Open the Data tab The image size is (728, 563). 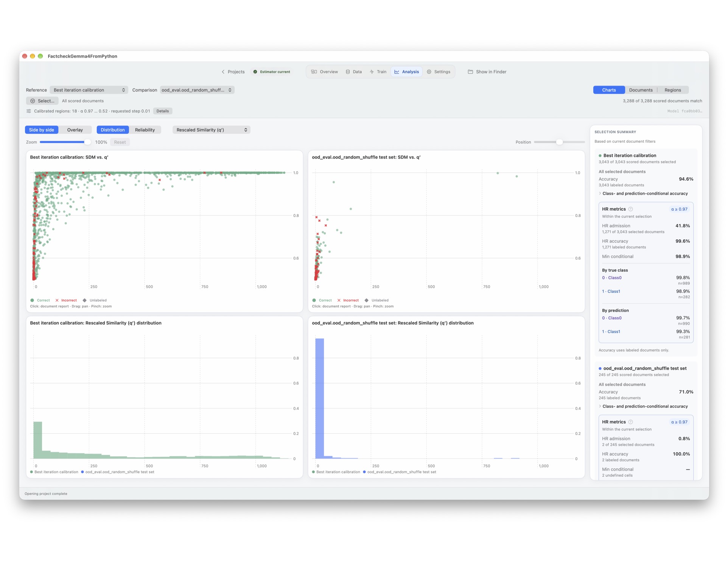(354, 72)
